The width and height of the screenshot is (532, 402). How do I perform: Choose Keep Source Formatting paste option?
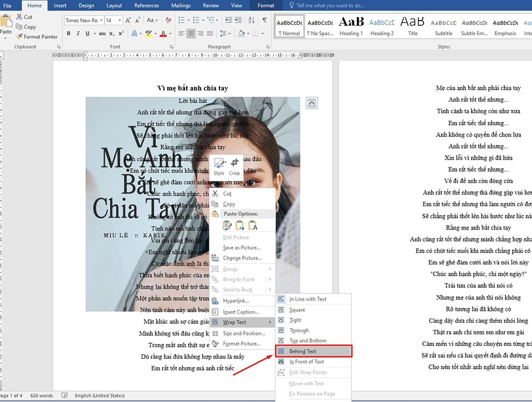point(227,225)
